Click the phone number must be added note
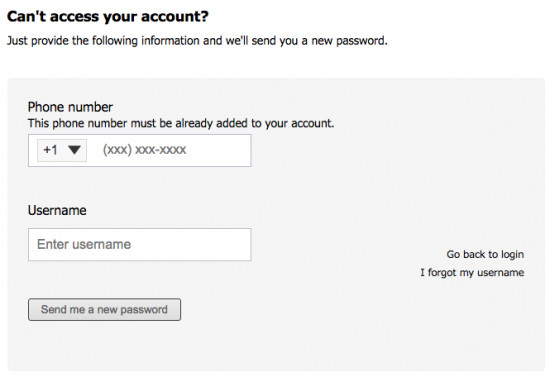Viewport: 550px width, 377px height. coord(181,123)
